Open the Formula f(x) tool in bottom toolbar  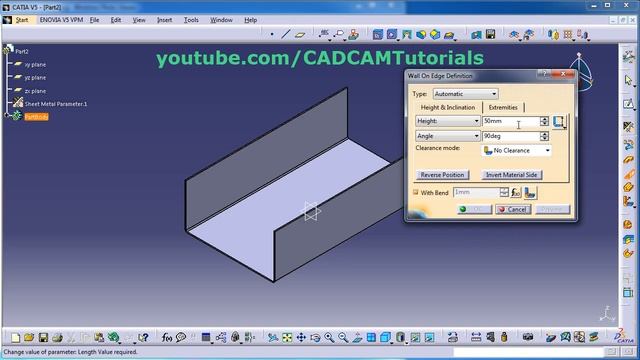167,338
